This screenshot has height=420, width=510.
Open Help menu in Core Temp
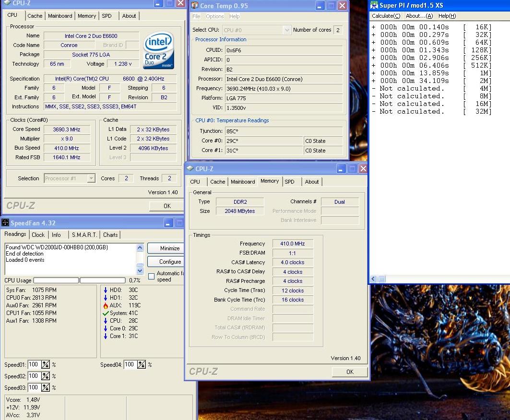[234, 16]
